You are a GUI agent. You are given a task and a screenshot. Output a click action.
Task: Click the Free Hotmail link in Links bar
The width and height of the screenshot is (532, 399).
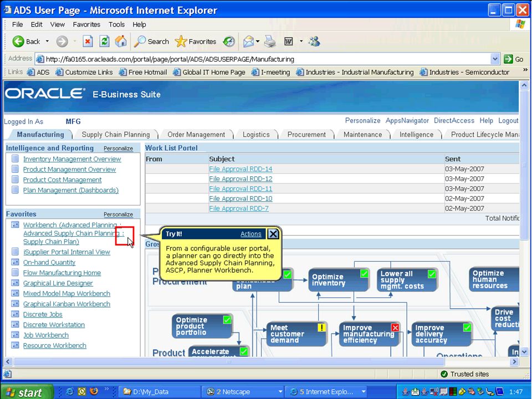tap(143, 72)
